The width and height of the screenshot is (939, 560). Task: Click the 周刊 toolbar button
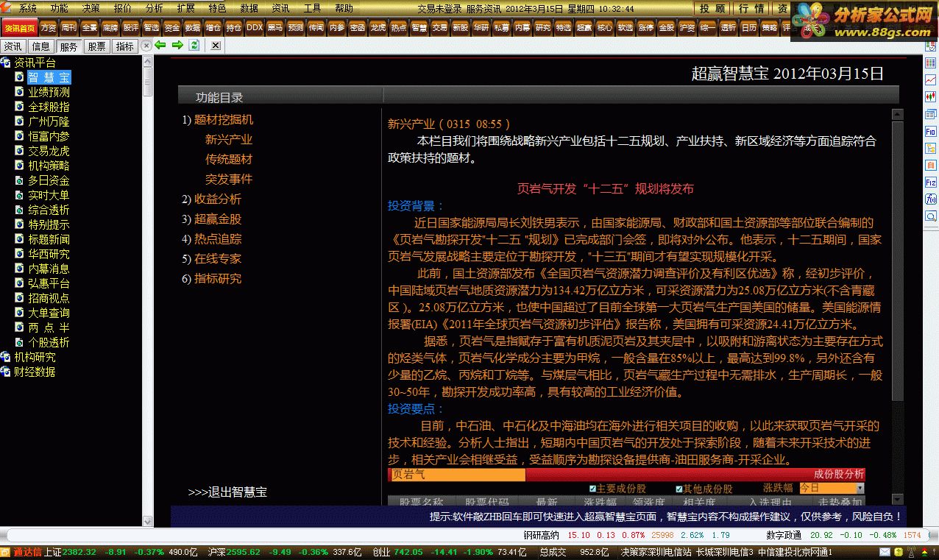(x=68, y=27)
